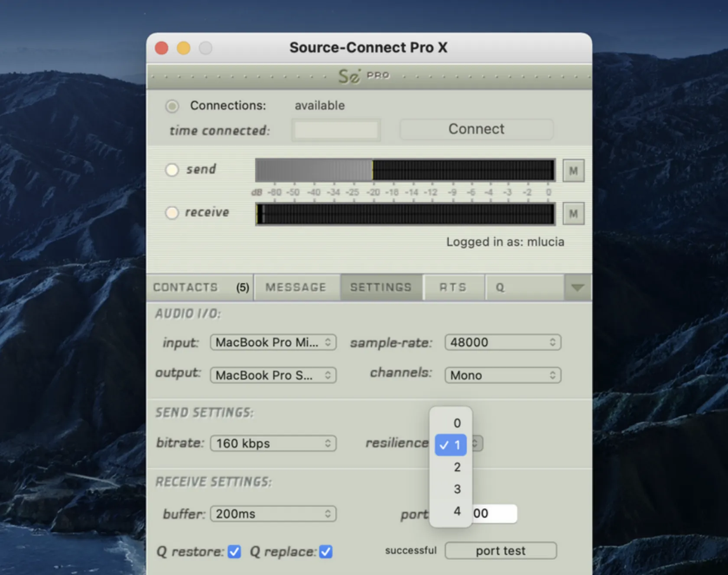Open the Q tab
728x575 pixels.
pyautogui.click(x=525, y=287)
